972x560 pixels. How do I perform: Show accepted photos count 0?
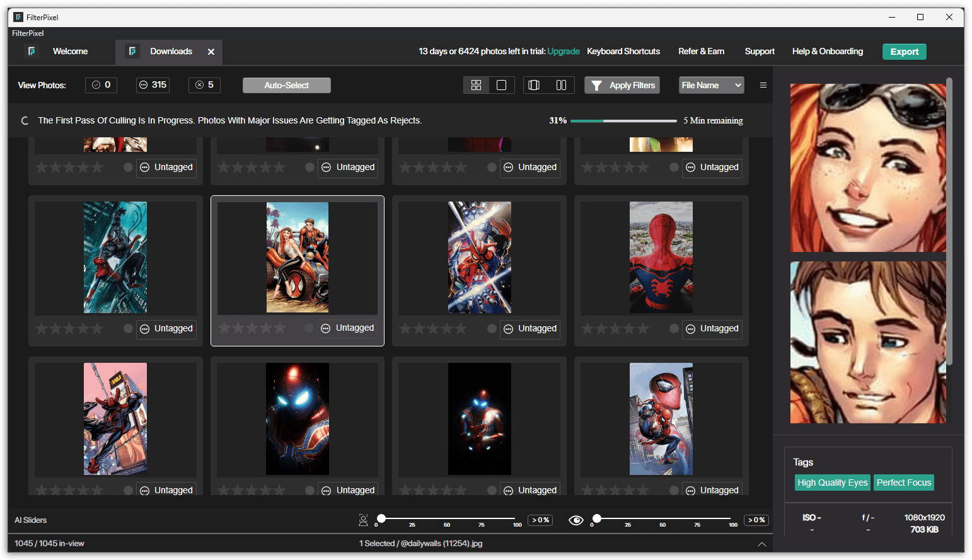(x=101, y=85)
